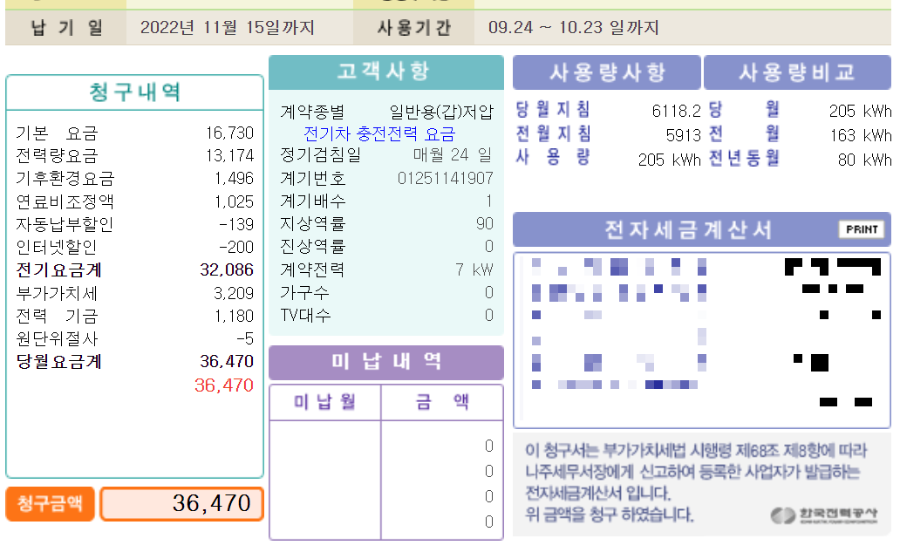The width and height of the screenshot is (900, 545).
Task: Click the 미납월 column header
Action: [x=325, y=402]
